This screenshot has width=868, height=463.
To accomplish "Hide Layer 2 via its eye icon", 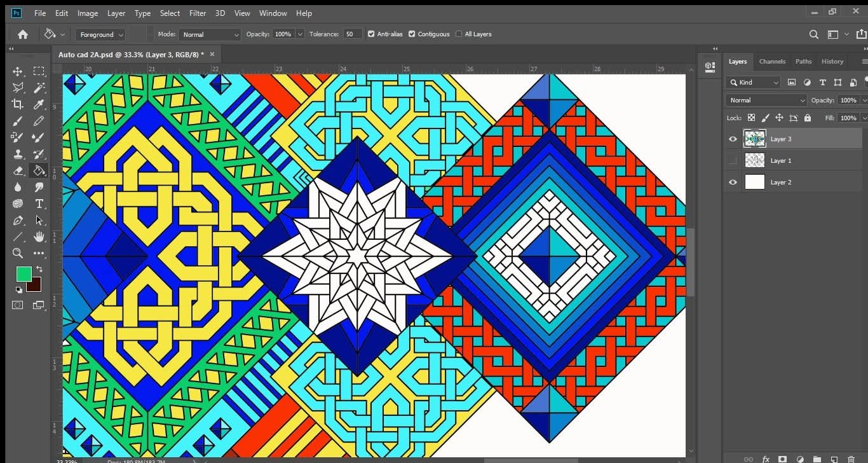I will click(733, 183).
